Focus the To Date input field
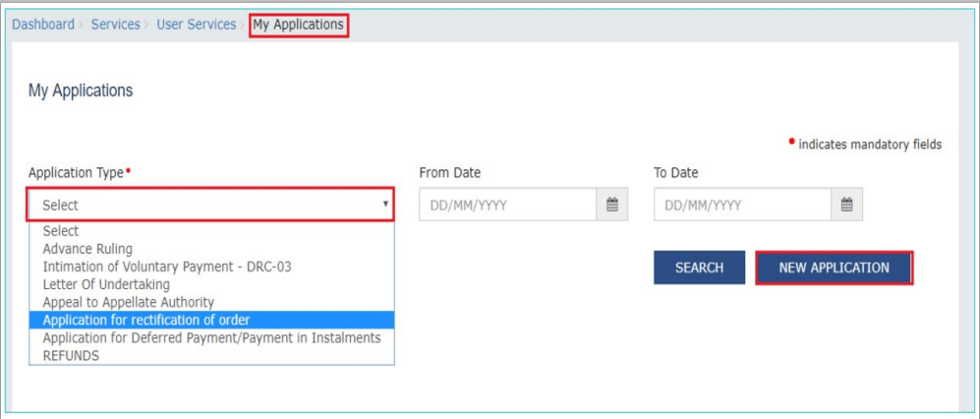 (743, 206)
